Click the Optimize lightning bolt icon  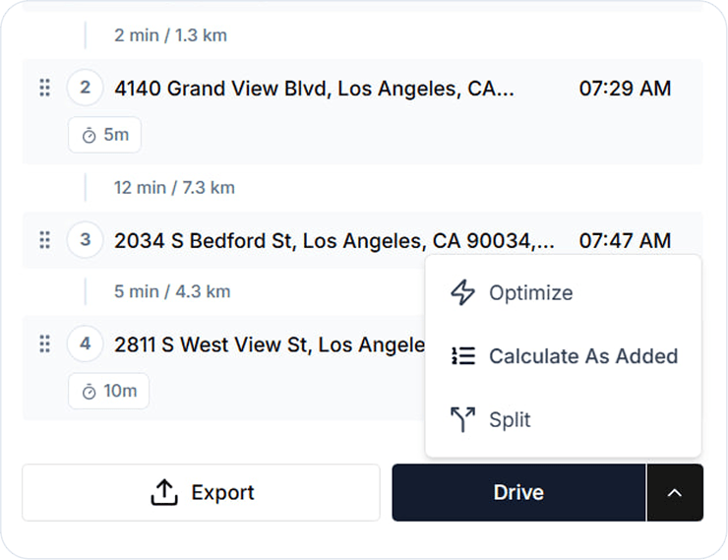462,292
